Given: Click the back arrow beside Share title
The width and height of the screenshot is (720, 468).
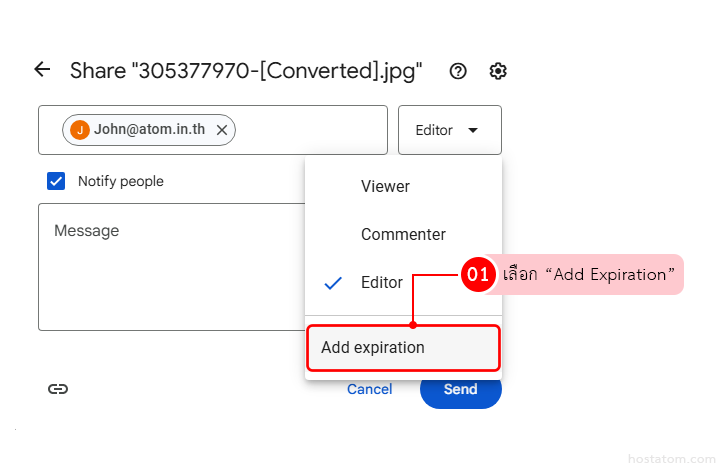Looking at the screenshot, I should click(x=42, y=70).
